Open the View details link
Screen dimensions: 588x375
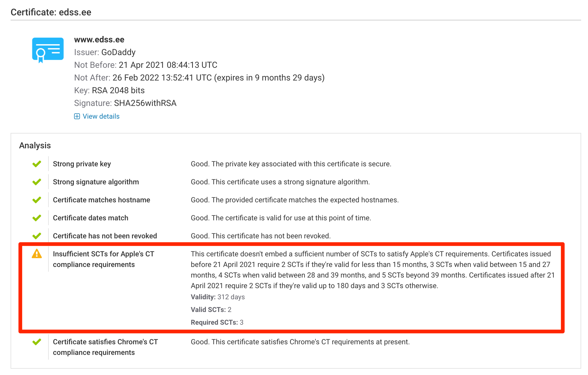101,116
